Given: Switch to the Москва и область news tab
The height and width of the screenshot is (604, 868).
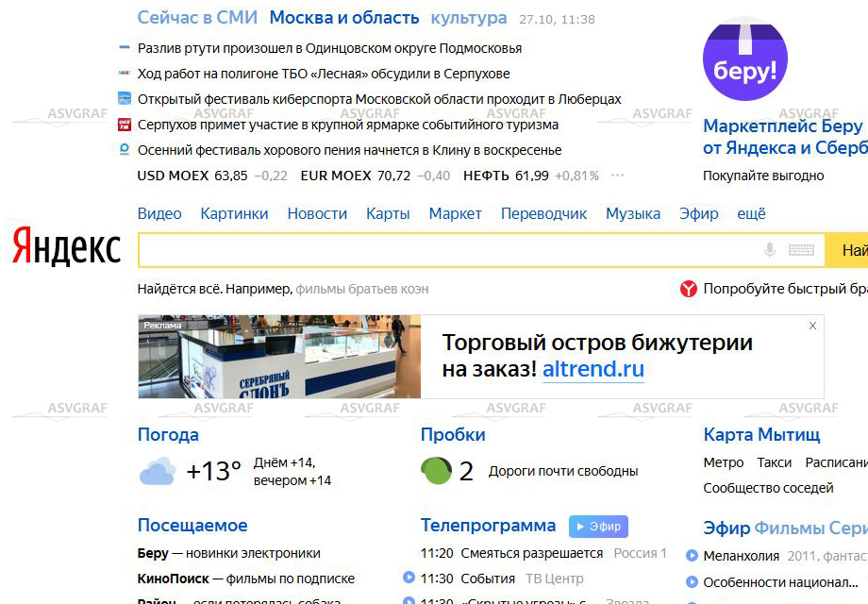Looking at the screenshot, I should coord(343,18).
